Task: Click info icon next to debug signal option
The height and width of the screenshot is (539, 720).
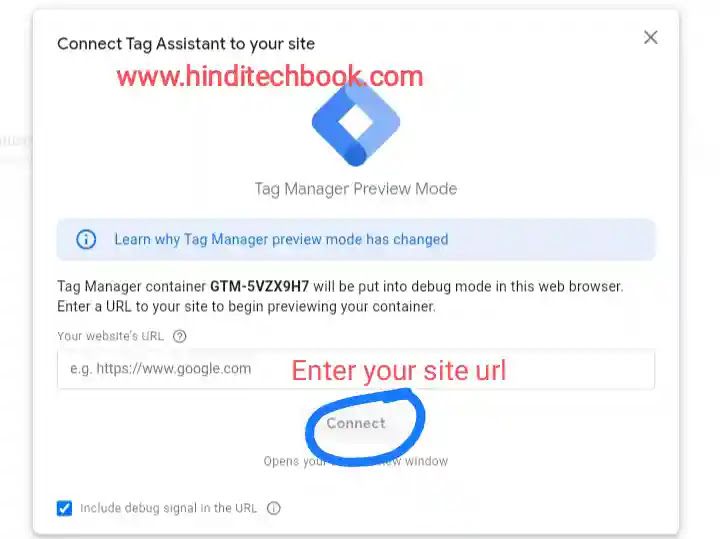Action: 274,508
